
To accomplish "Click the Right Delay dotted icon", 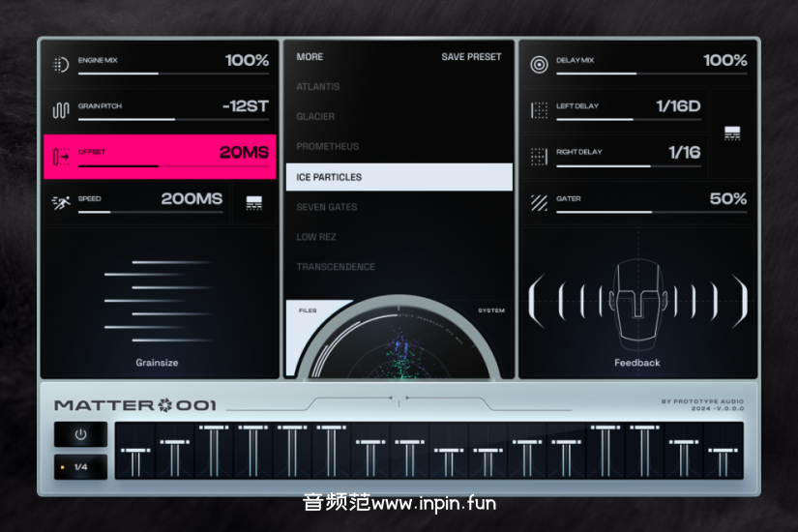I will 539,157.
